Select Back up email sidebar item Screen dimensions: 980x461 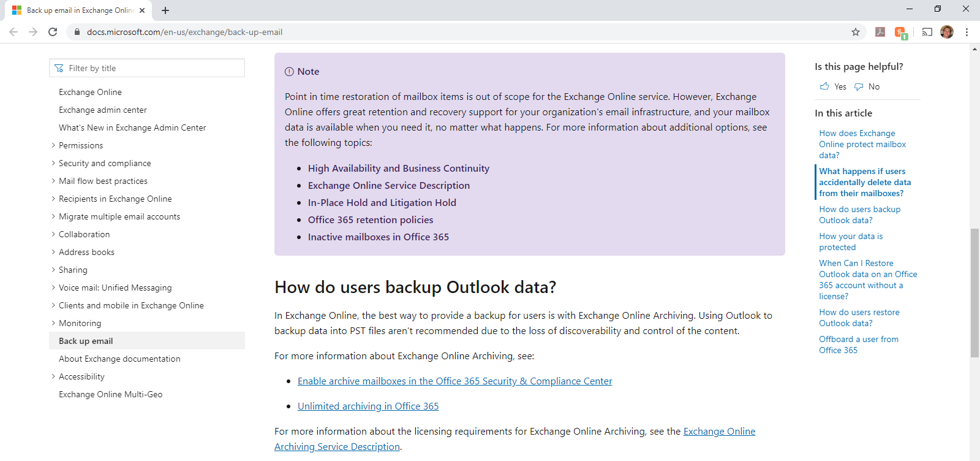pos(147,341)
